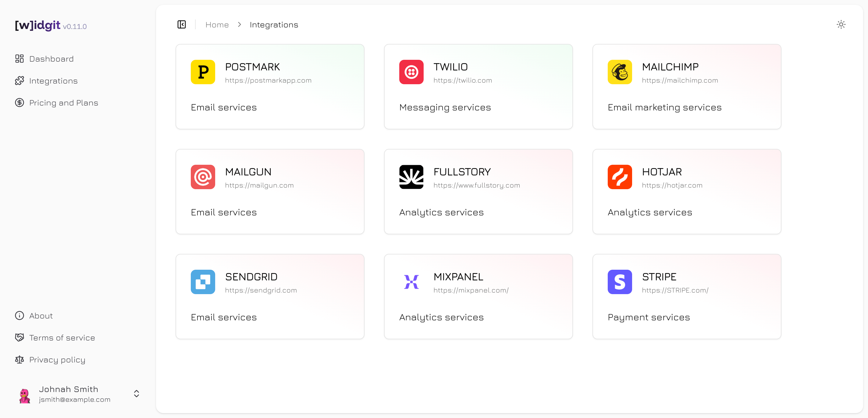Click the FullStory black logo
Image resolution: width=868 pixels, height=418 pixels.
[x=411, y=177]
